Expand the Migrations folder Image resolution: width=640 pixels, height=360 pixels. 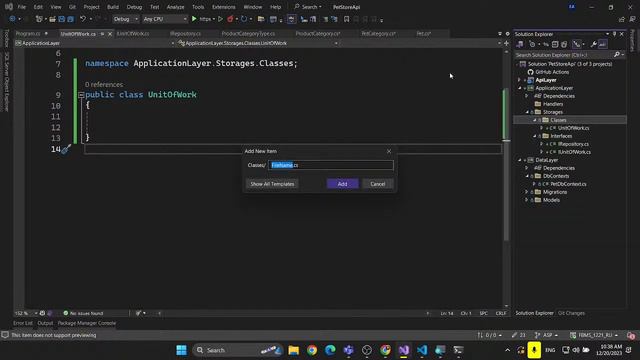click(527, 192)
